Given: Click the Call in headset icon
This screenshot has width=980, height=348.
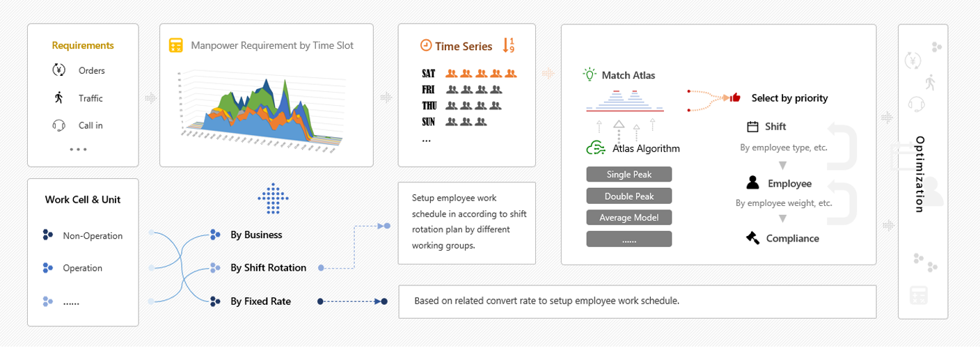Looking at the screenshot, I should pos(58,125).
